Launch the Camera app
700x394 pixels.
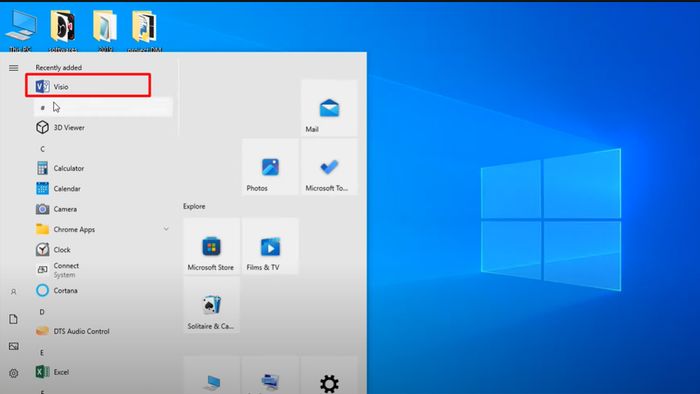103,209
